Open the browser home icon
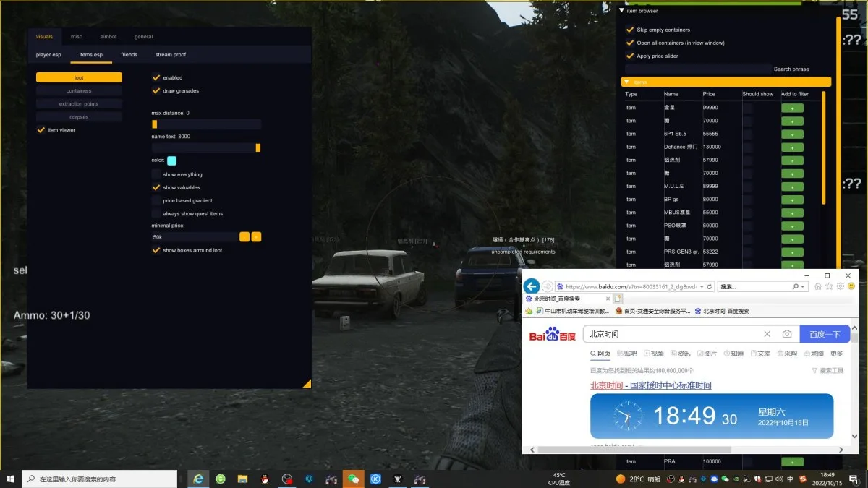The height and width of the screenshot is (488, 868). [x=817, y=286]
